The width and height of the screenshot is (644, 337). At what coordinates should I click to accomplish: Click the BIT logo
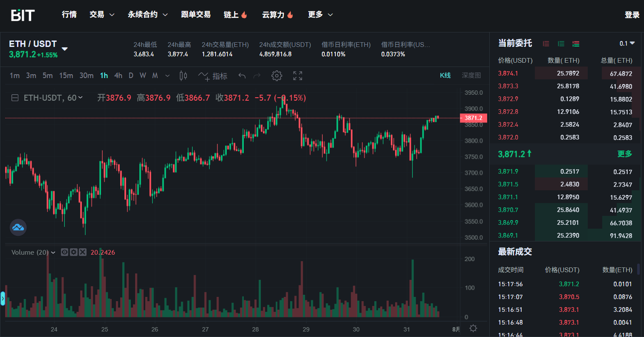click(x=23, y=15)
